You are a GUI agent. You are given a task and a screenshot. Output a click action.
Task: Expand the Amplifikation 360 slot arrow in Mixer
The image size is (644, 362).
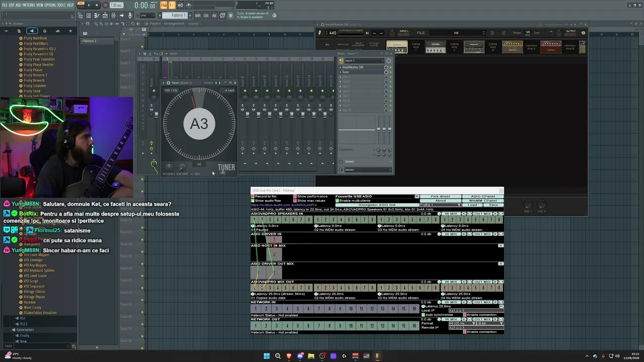pyautogui.click(x=341, y=67)
